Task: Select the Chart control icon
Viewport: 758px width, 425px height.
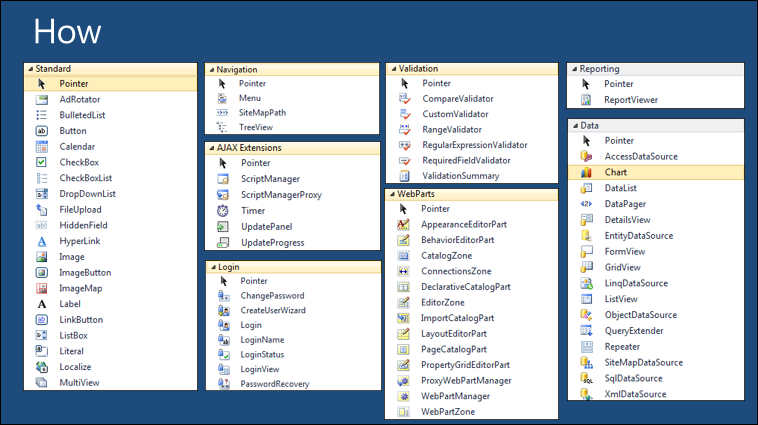Action: coord(587,172)
